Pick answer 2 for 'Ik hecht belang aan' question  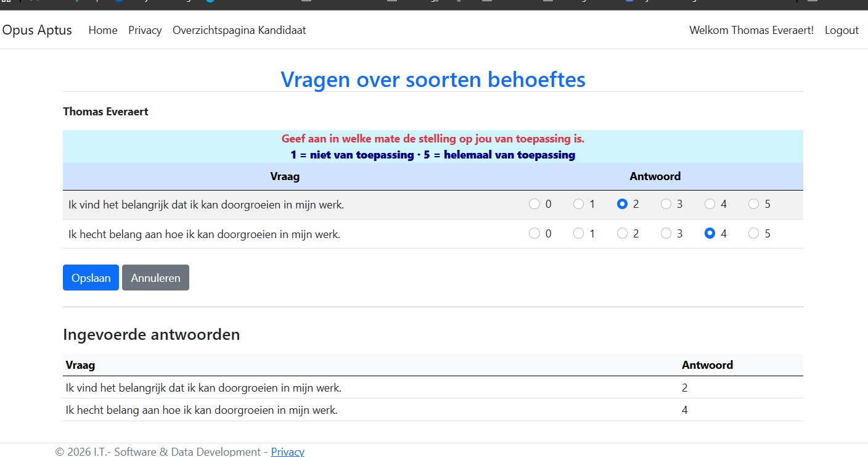(x=622, y=233)
